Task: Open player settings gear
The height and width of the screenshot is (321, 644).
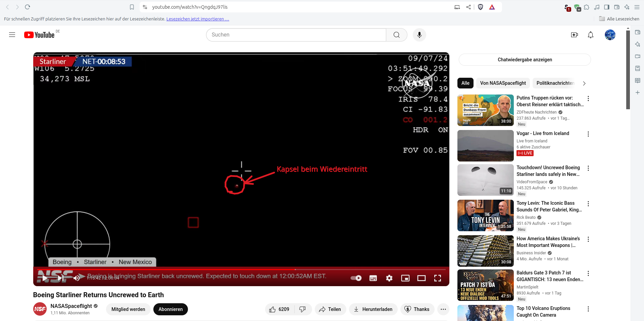Action: click(x=389, y=278)
